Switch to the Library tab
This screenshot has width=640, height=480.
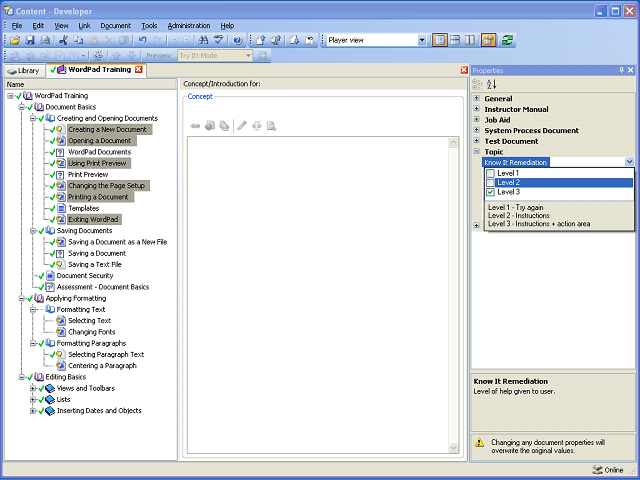click(24, 71)
